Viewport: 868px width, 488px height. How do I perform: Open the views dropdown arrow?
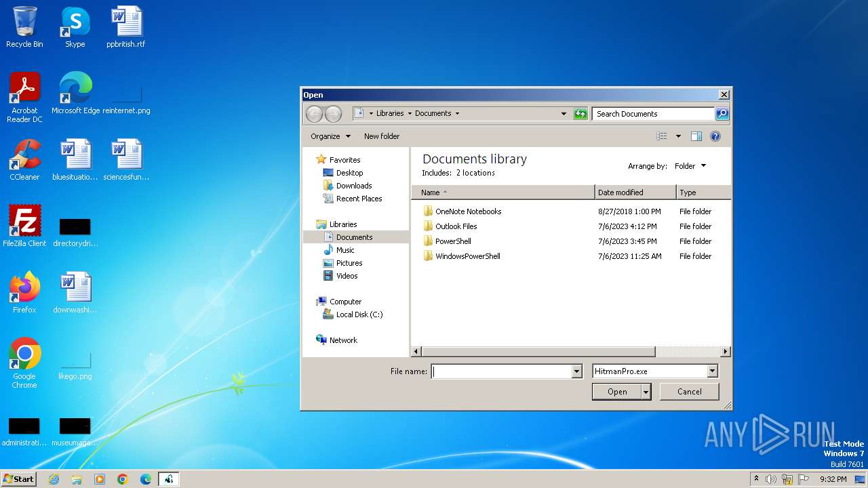678,136
